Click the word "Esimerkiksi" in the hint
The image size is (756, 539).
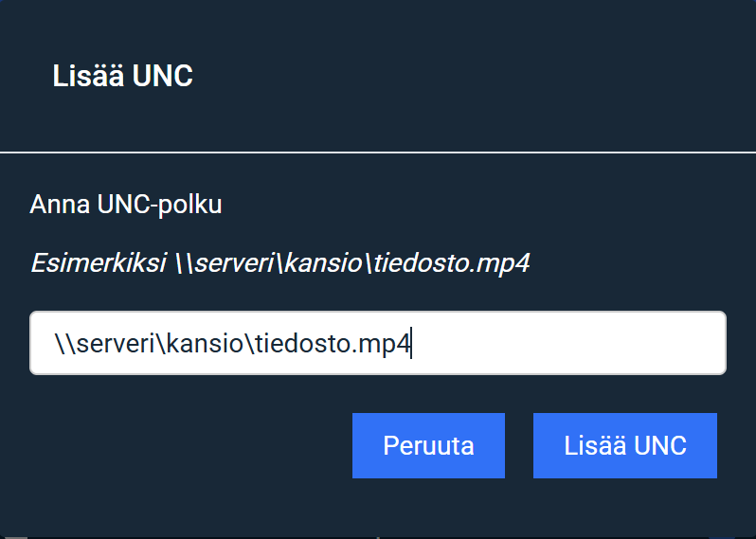click(x=98, y=262)
